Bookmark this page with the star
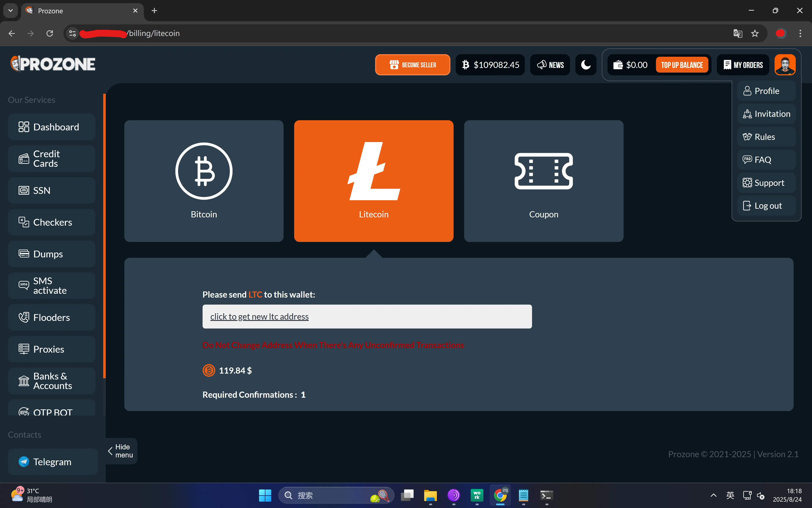Viewport: 812px width, 508px height. click(755, 33)
